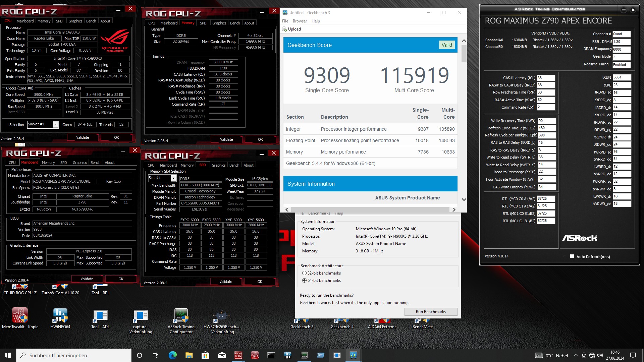
Task: Open the Windows Start menu
Action: coord(8,355)
